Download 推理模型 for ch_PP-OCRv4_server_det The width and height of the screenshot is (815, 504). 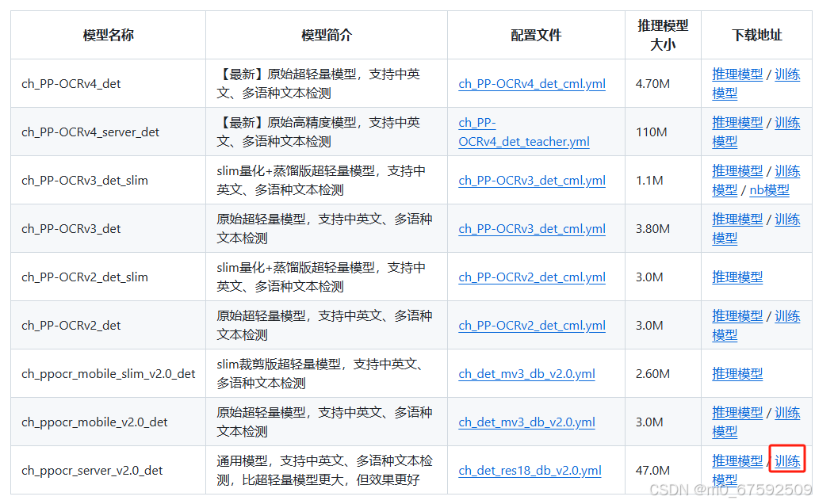click(x=737, y=123)
